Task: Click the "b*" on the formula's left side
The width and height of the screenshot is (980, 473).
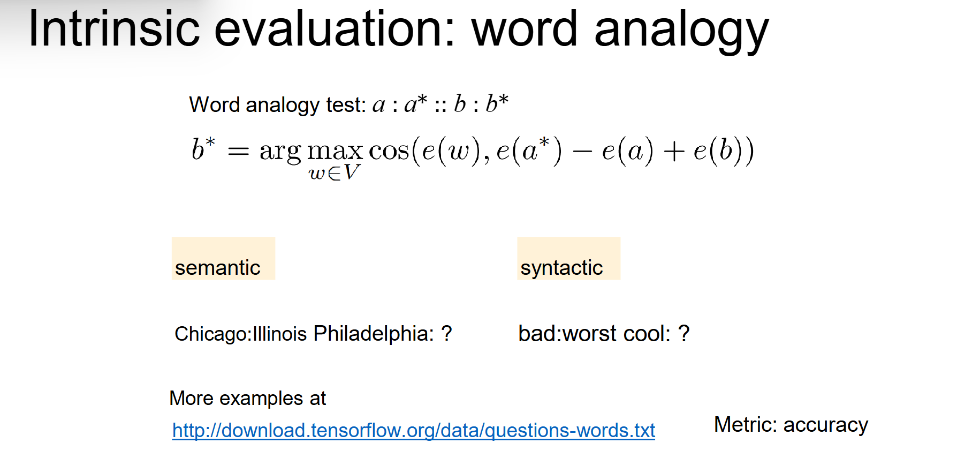Action: pos(203,149)
